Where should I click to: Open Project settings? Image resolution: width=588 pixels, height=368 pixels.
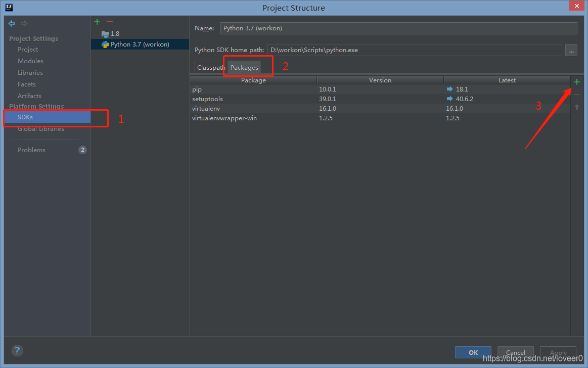(28, 50)
